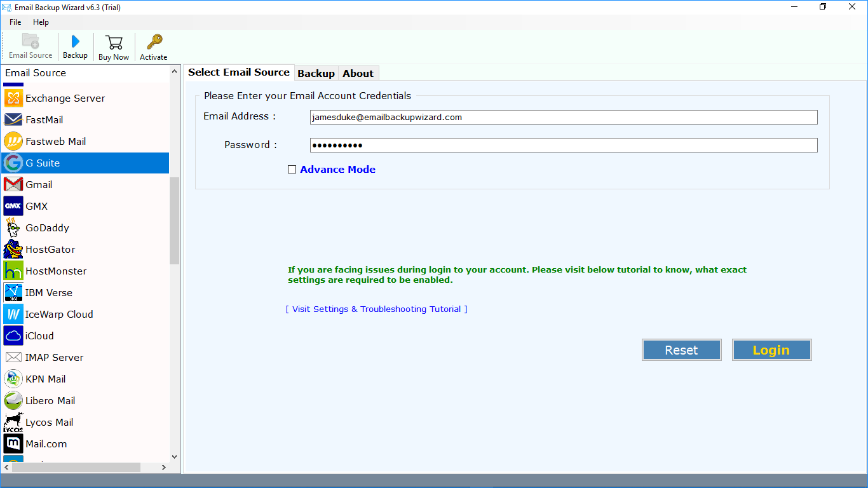This screenshot has width=868, height=488.
Task: Select the KPN Mail icon
Action: pyautogui.click(x=13, y=379)
